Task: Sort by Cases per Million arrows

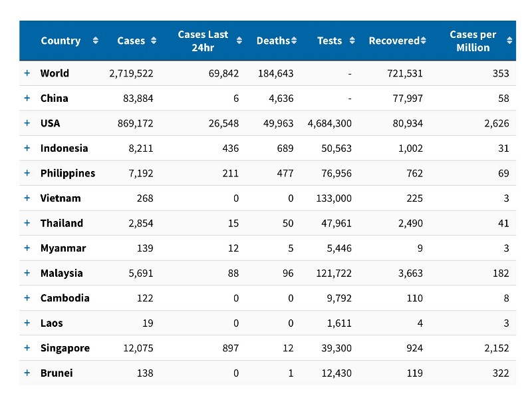Action: (509, 41)
